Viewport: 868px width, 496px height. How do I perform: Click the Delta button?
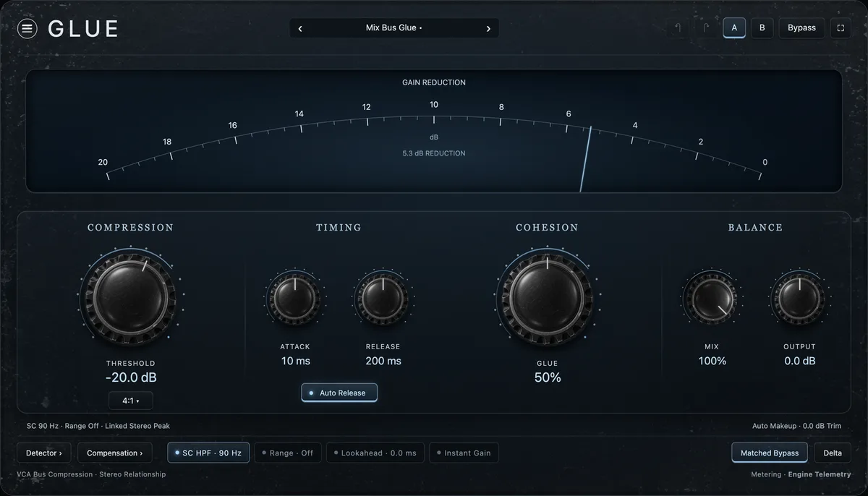tap(833, 453)
